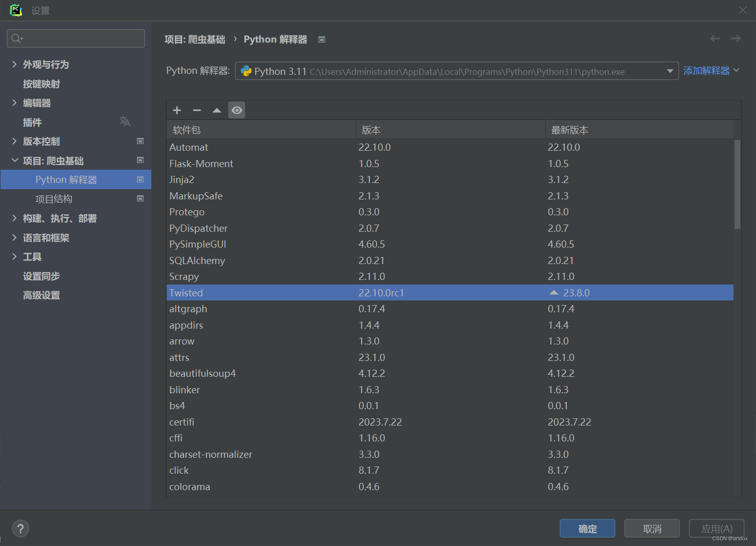The width and height of the screenshot is (756, 546).
Task: Select the charset-normalizer package row
Action: 450,454
